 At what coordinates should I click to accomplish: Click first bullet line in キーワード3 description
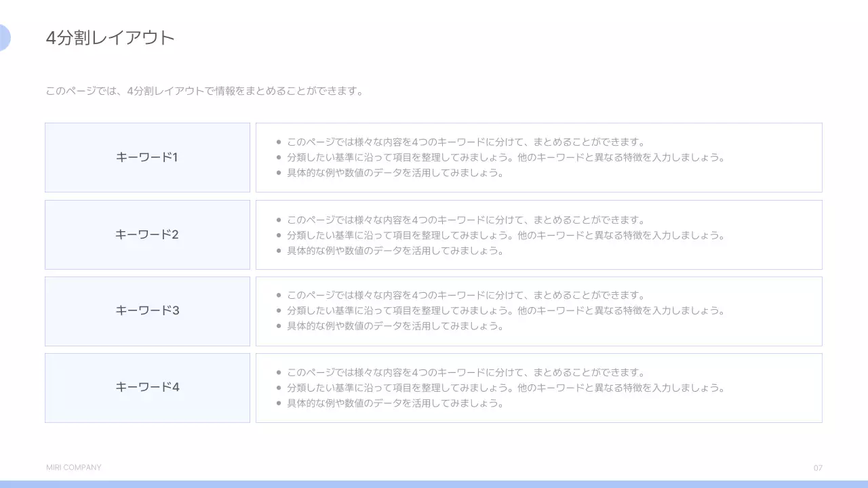(x=465, y=296)
